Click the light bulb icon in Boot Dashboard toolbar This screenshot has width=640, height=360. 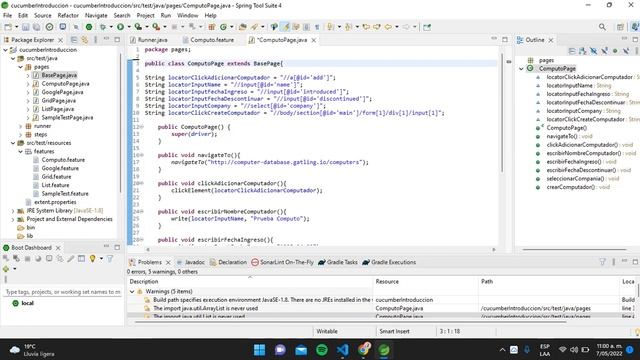click(93, 258)
